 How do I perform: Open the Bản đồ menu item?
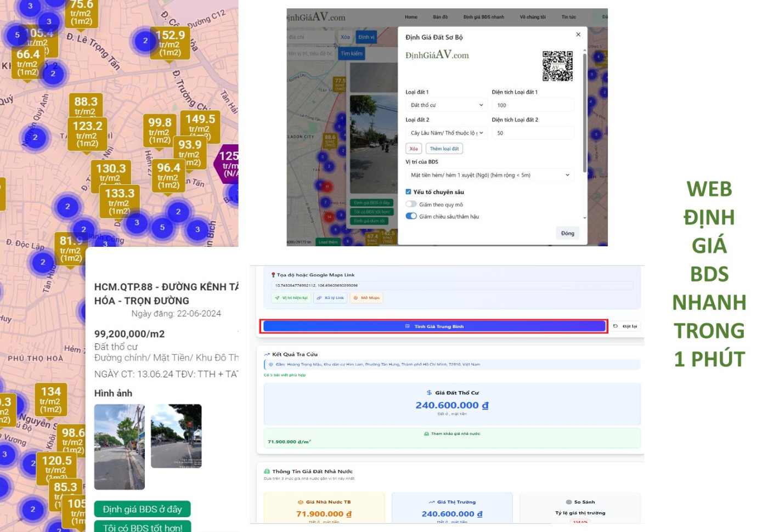(440, 17)
